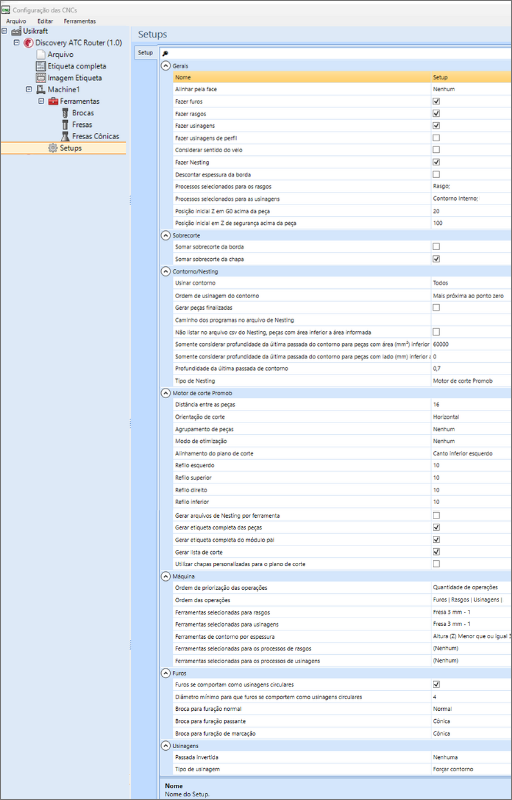Uncheck the Fazer usinagens checkbox
Viewport: 512px width, 800px height.
[436, 126]
